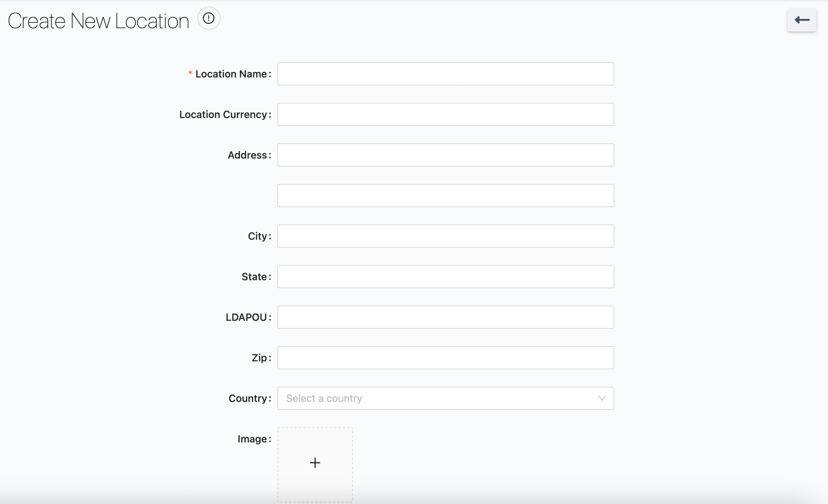Click the back arrow button
The image size is (828, 504).
click(802, 20)
